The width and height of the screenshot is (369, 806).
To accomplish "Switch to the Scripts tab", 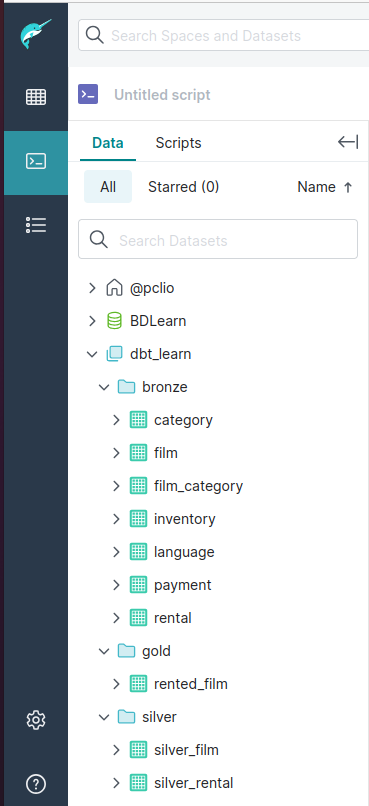I will point(178,143).
